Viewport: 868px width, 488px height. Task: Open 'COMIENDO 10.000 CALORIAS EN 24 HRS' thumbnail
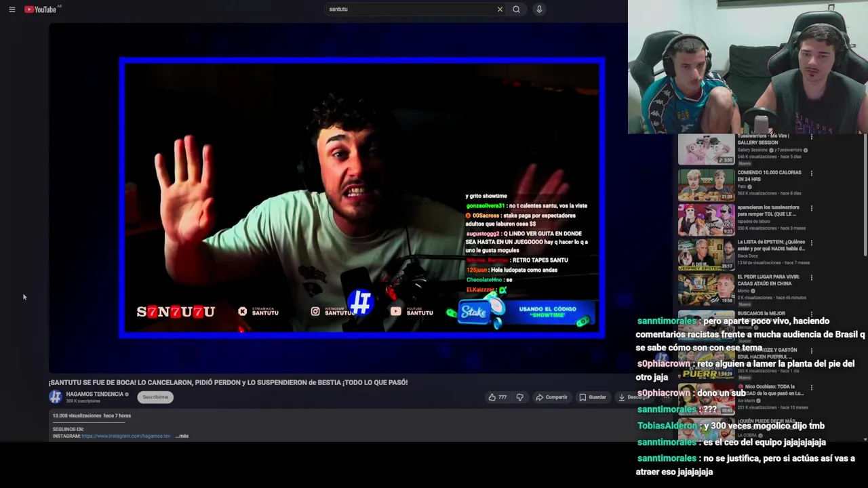706,184
